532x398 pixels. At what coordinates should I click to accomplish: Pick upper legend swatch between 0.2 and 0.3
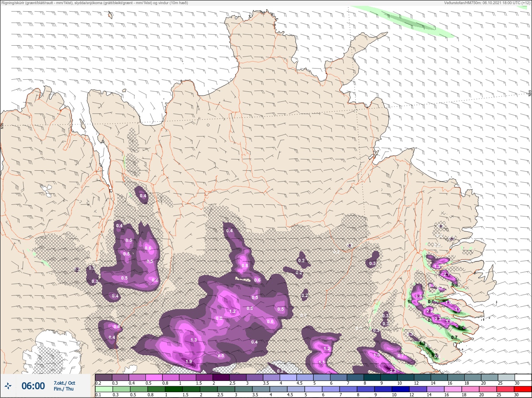click(103, 377)
